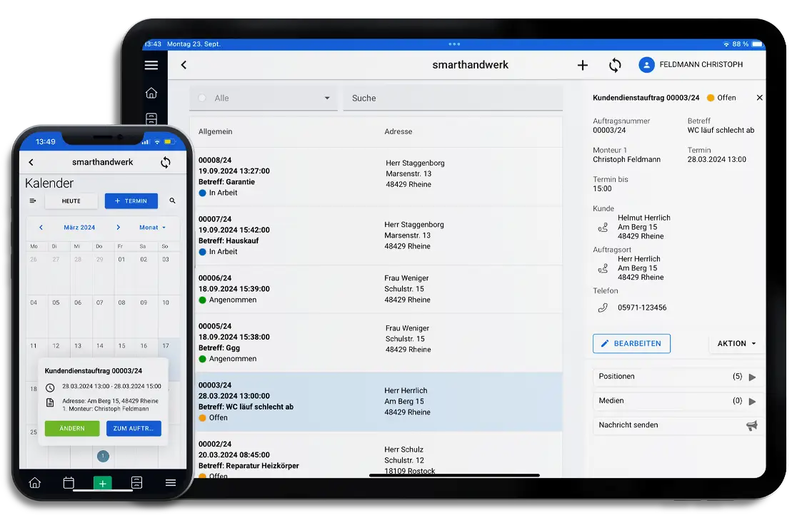Viewport: 812px width, 528px height.
Task: Tap the sync icon in tablet header
Action: (615, 65)
